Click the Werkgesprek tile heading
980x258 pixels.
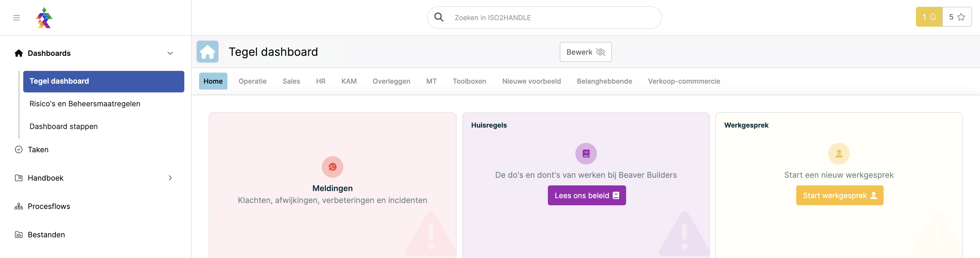click(746, 125)
